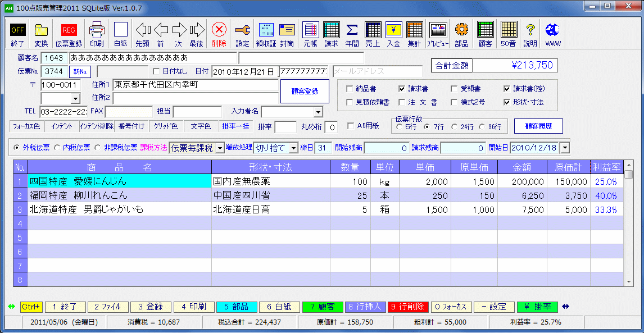
Task: Click the 8 行挿入 function key
Action: click(365, 307)
